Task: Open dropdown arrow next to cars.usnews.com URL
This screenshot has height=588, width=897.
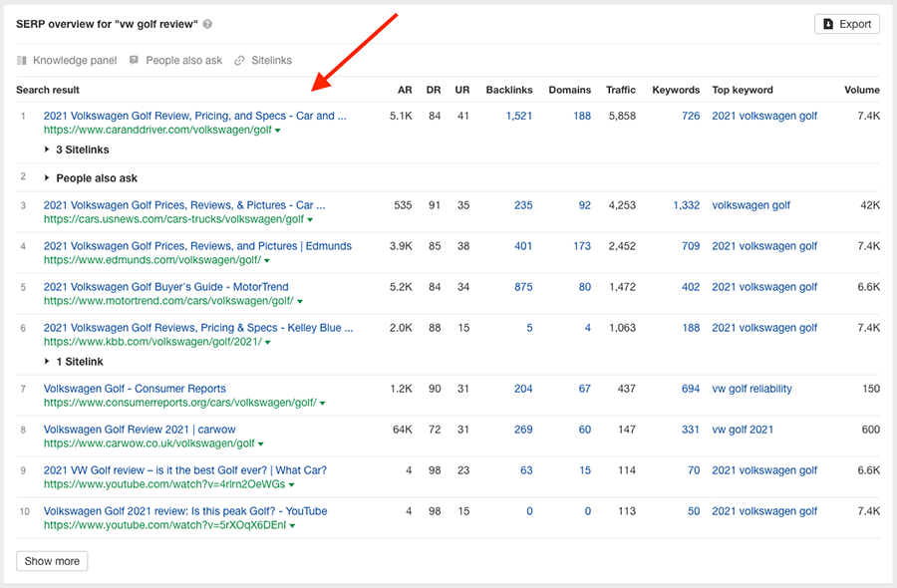Action: pyautogui.click(x=310, y=219)
